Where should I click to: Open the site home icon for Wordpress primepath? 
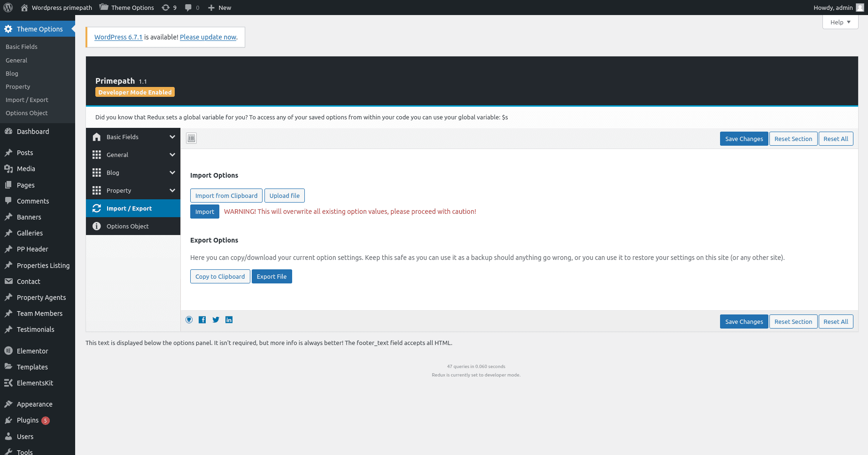click(x=24, y=8)
